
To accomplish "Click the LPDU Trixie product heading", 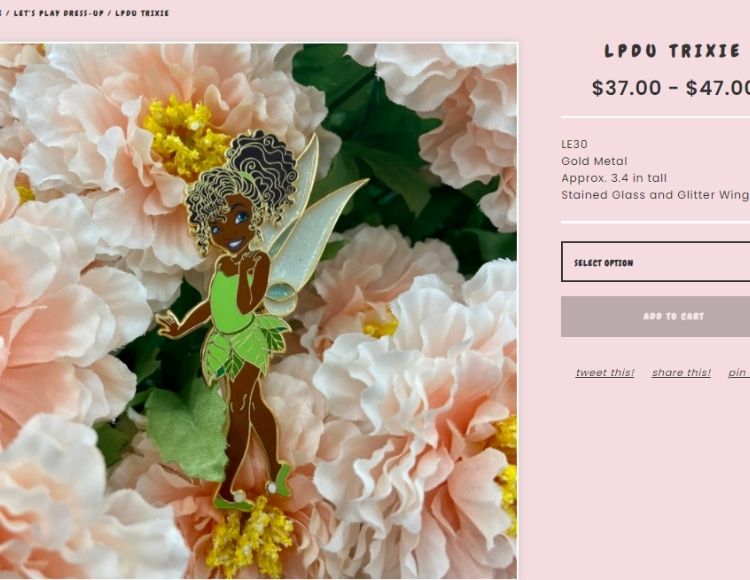I will pyautogui.click(x=673, y=51).
